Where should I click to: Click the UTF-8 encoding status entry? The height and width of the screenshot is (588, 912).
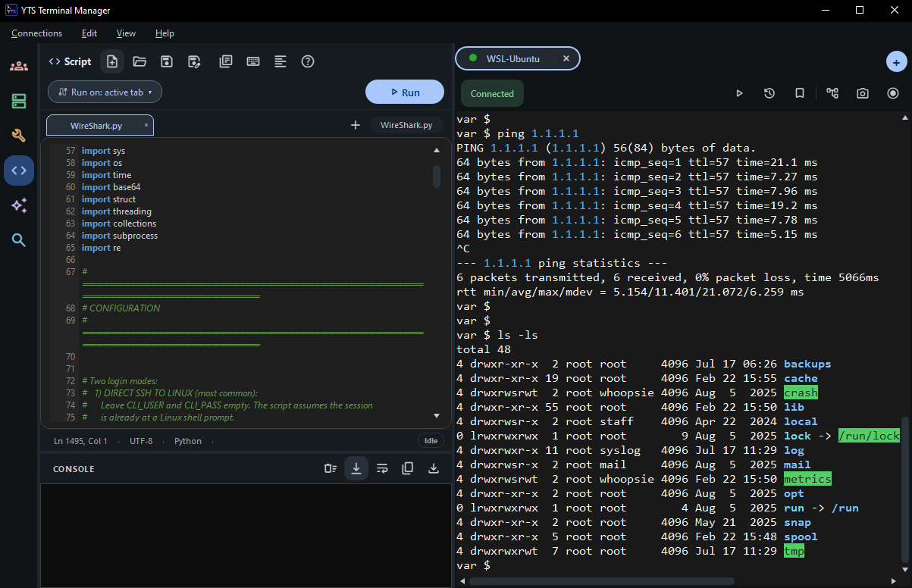pyautogui.click(x=141, y=441)
